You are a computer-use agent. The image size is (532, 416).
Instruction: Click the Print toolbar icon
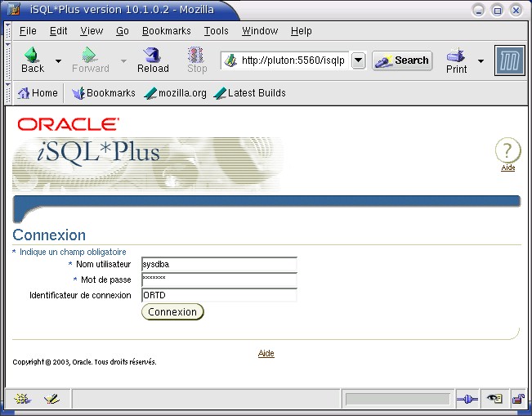coord(456,60)
